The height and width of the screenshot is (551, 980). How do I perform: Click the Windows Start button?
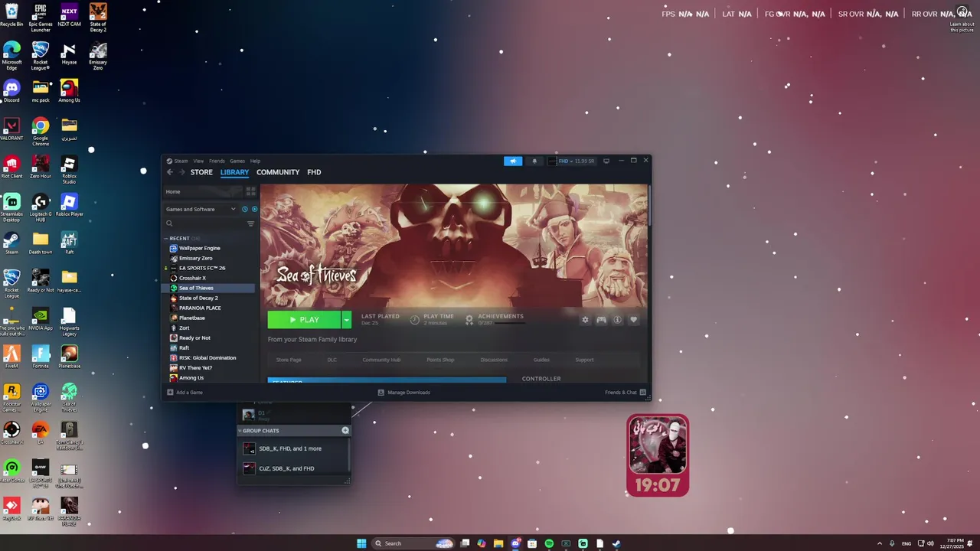click(x=361, y=543)
